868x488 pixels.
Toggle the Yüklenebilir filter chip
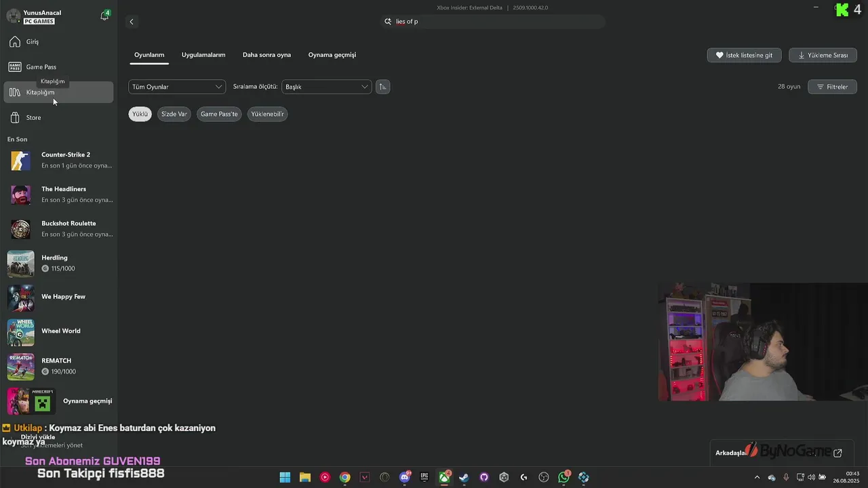pyautogui.click(x=267, y=114)
